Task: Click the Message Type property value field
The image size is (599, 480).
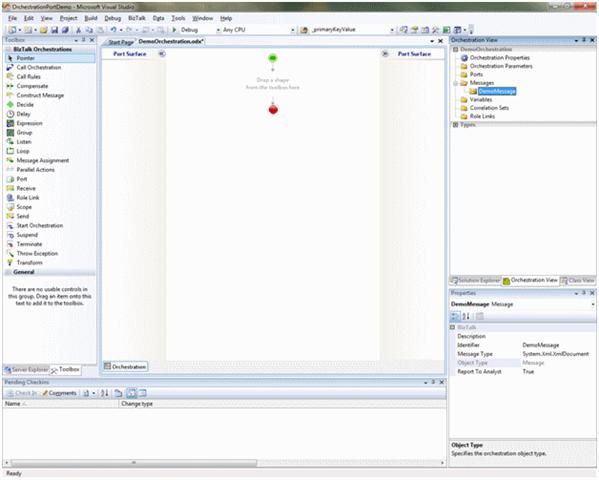Action: (558, 354)
